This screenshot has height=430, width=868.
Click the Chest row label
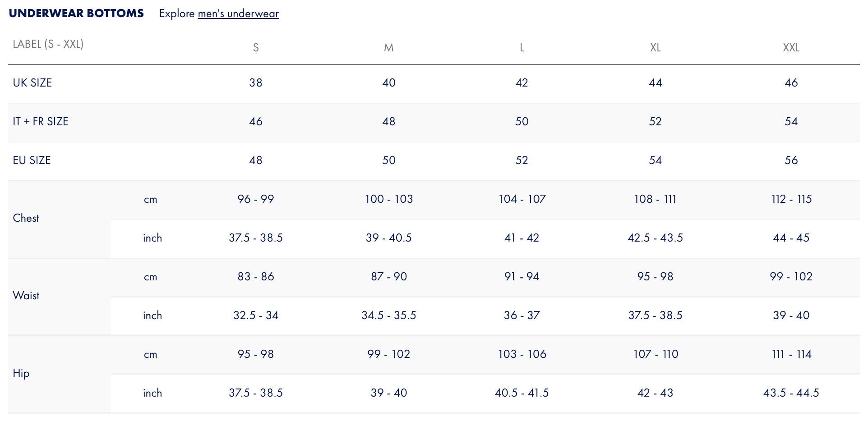26,218
